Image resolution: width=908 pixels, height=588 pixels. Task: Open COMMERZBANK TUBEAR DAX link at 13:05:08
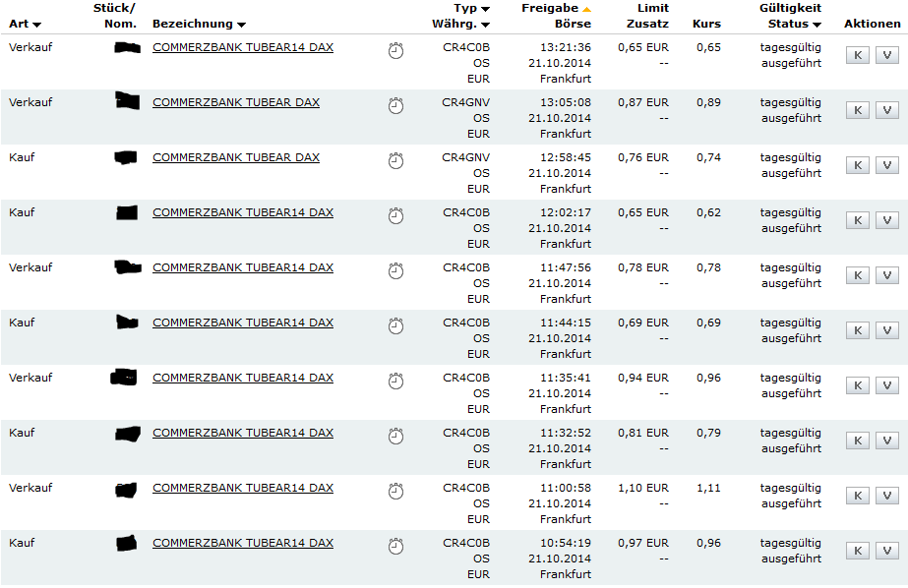tap(236, 102)
